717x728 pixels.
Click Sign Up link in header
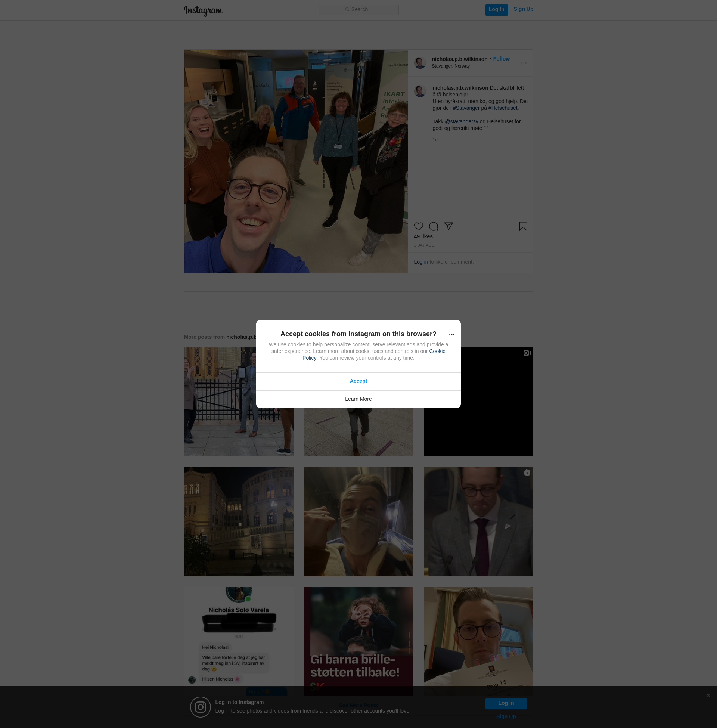point(523,9)
